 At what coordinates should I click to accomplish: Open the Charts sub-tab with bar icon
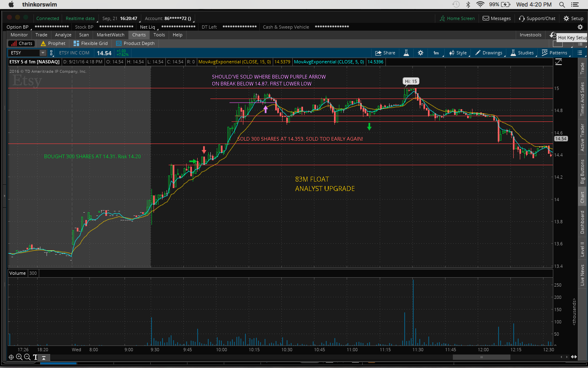coord(21,43)
